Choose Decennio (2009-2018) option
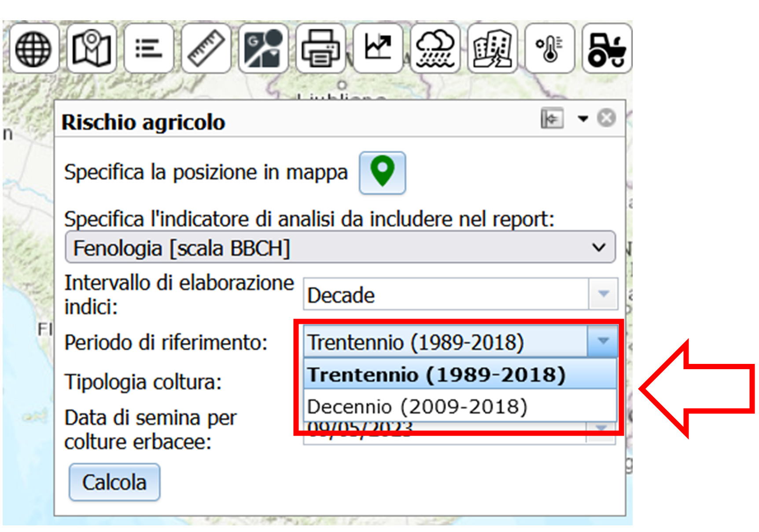 coord(460,406)
